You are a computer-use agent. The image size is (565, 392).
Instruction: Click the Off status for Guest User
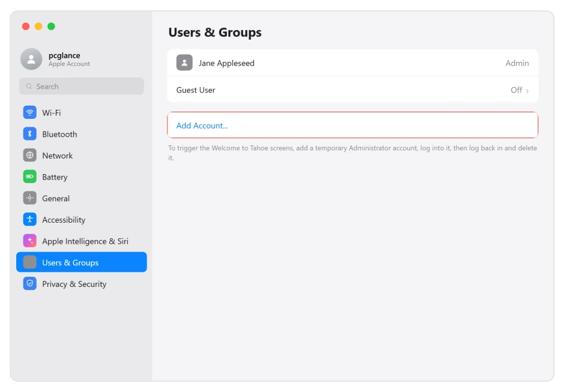point(516,90)
